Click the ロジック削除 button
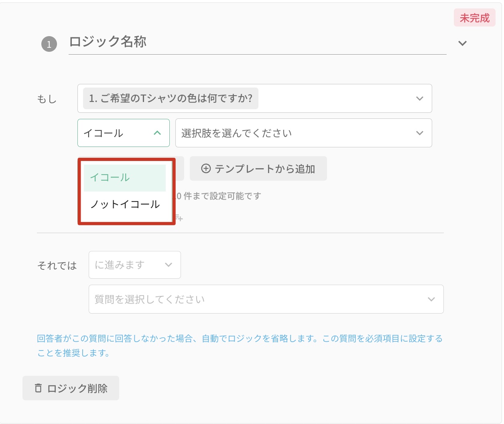The image size is (504, 424). [71, 388]
